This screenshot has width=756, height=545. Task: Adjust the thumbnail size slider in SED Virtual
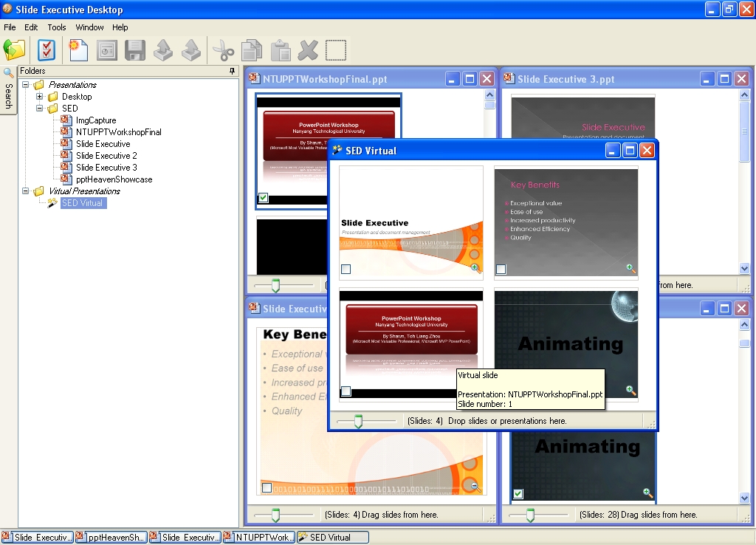358,421
